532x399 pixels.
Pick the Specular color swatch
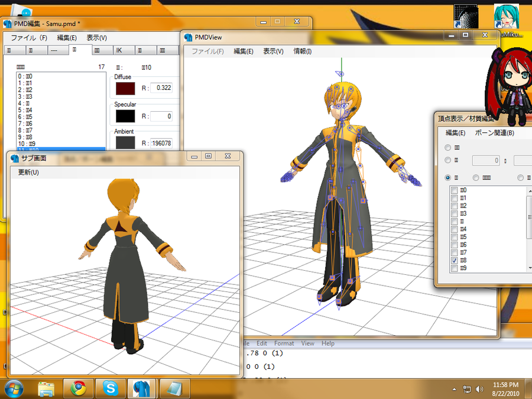(x=125, y=116)
